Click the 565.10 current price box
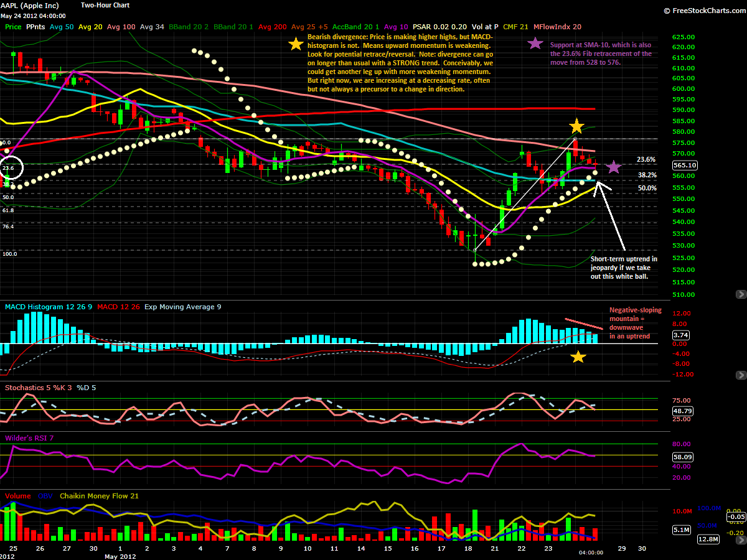The height and width of the screenshot is (560, 747). 684,166
